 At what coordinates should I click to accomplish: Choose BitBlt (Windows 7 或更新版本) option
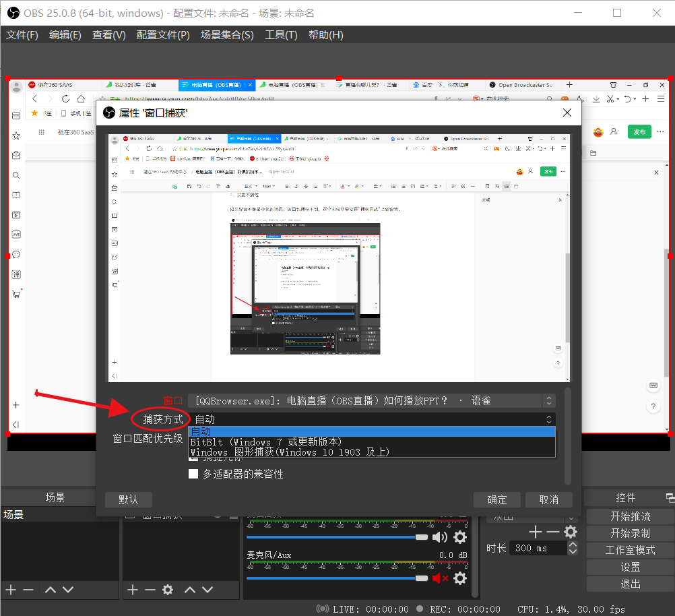tap(372, 442)
